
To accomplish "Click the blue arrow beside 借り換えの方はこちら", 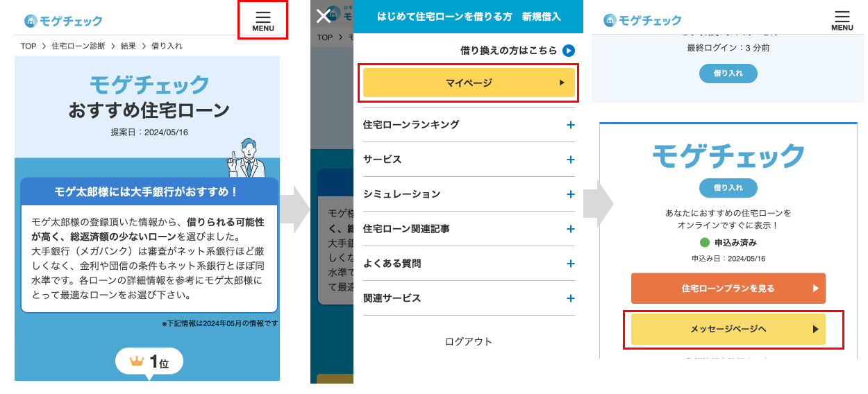I will [x=569, y=51].
